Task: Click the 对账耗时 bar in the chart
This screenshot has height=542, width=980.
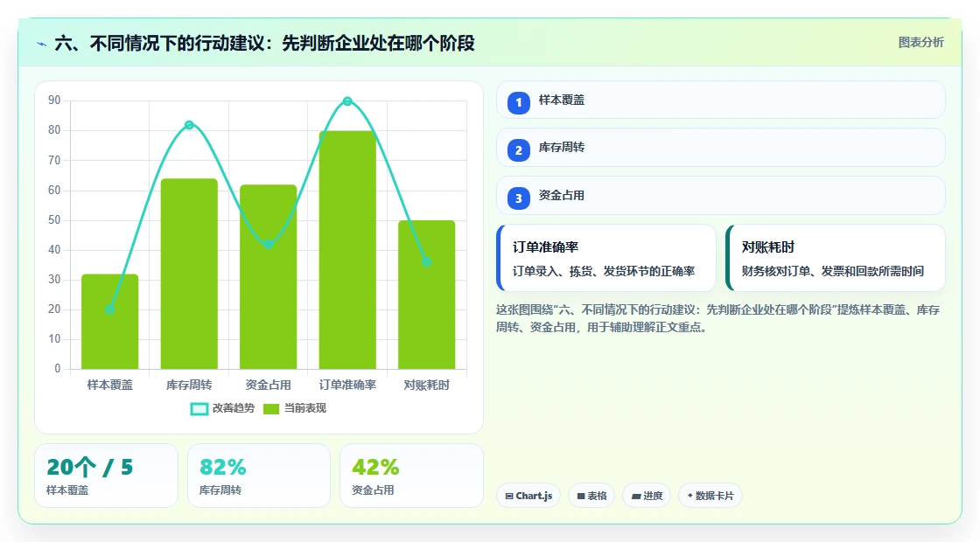Action: point(427,295)
